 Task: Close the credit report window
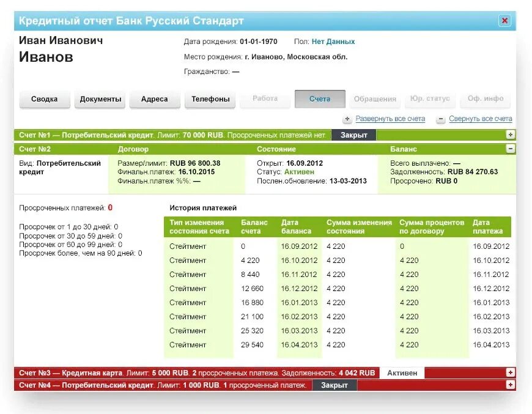point(504,21)
